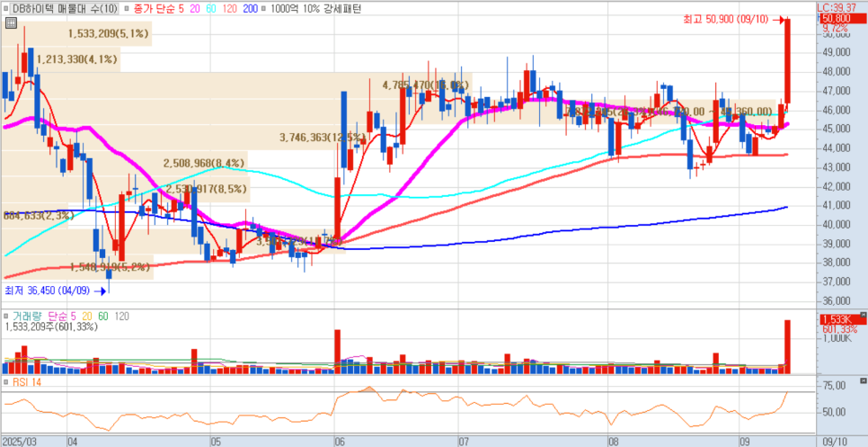Click the 37,000 price axis label
Image resolution: width=868 pixels, height=447 pixels.
tap(837, 282)
